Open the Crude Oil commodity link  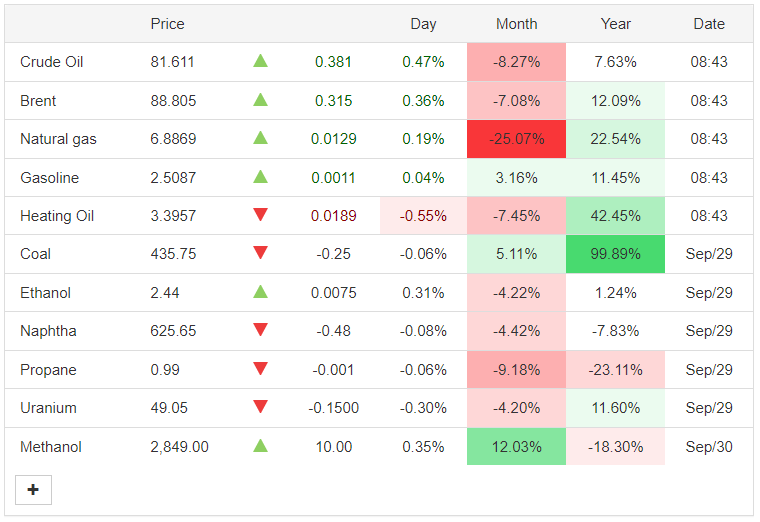click(51, 62)
